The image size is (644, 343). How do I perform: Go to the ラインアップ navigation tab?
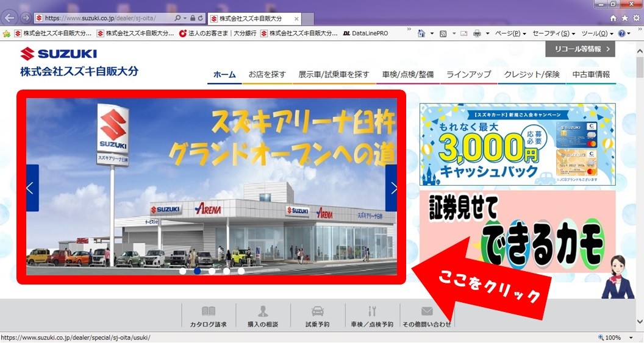(x=468, y=74)
